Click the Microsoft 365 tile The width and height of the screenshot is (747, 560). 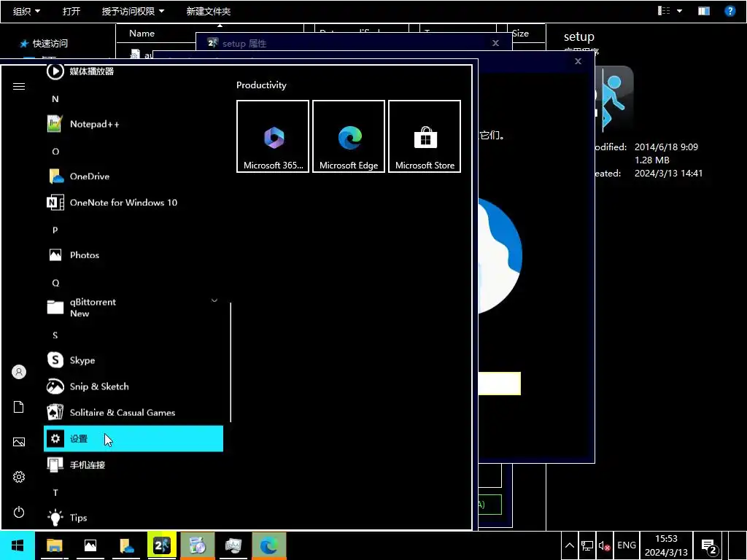(x=273, y=136)
